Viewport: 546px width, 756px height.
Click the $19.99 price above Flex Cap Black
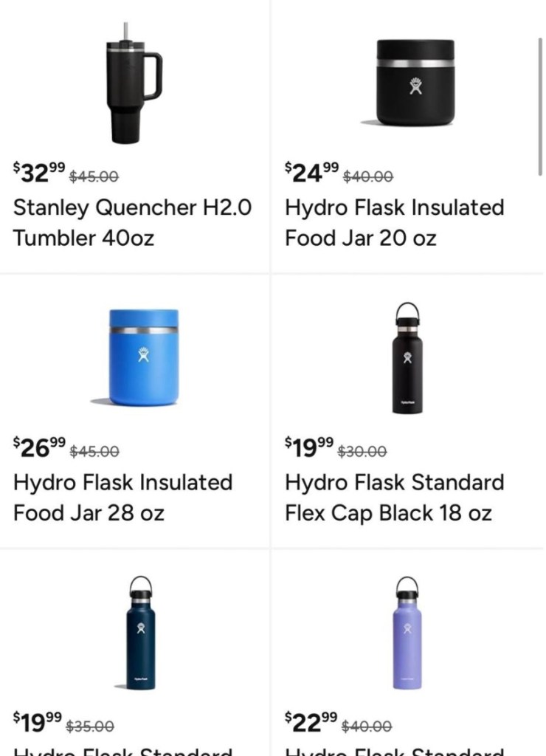pyautogui.click(x=308, y=447)
